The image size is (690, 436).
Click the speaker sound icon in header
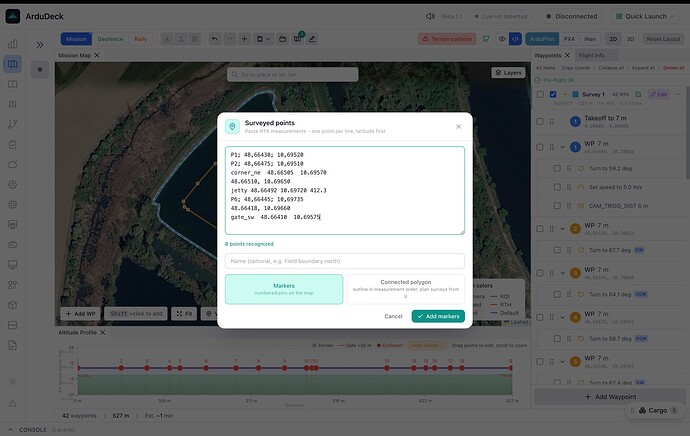[x=430, y=16]
